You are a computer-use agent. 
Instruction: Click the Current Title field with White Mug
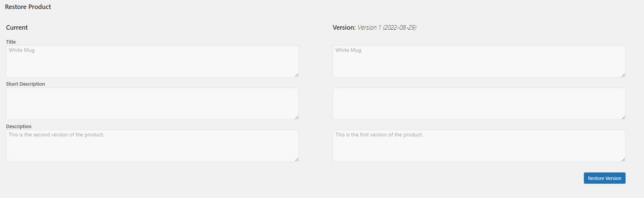[x=152, y=61]
